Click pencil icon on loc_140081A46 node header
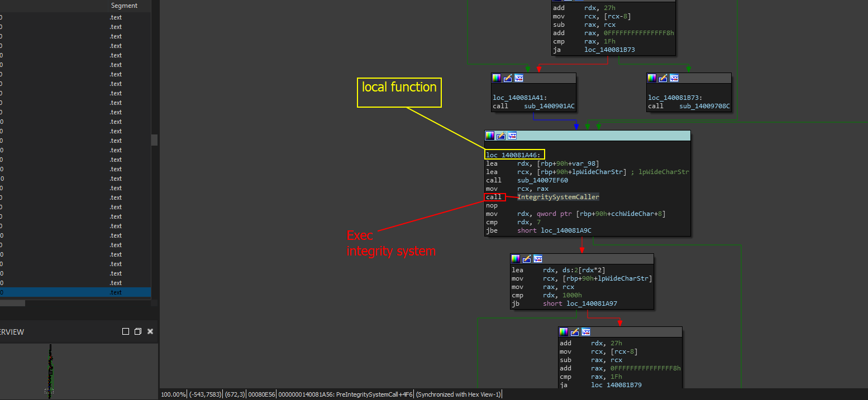The image size is (868, 400). click(501, 136)
